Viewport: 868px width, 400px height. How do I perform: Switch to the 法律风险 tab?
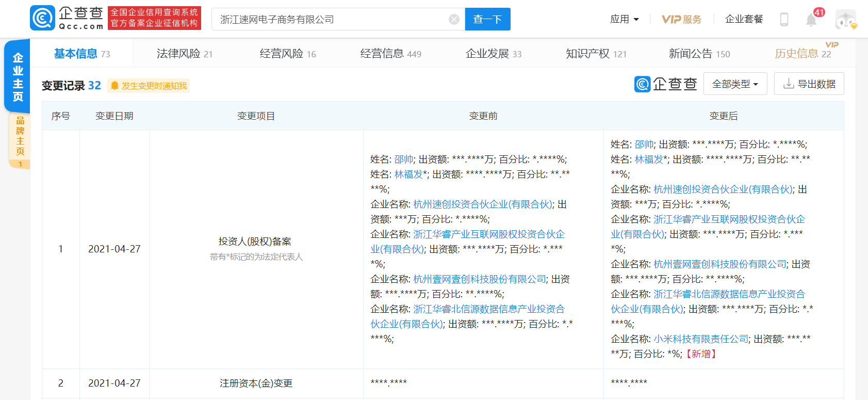click(x=184, y=54)
